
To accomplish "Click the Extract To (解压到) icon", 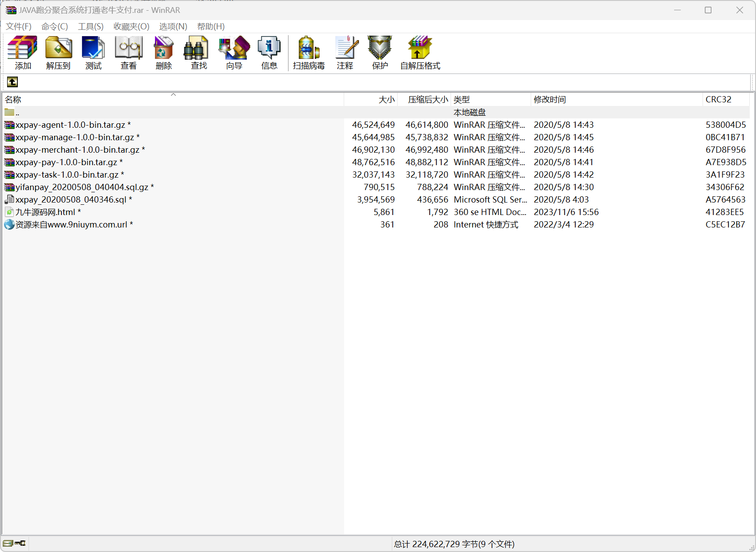I will (x=58, y=53).
